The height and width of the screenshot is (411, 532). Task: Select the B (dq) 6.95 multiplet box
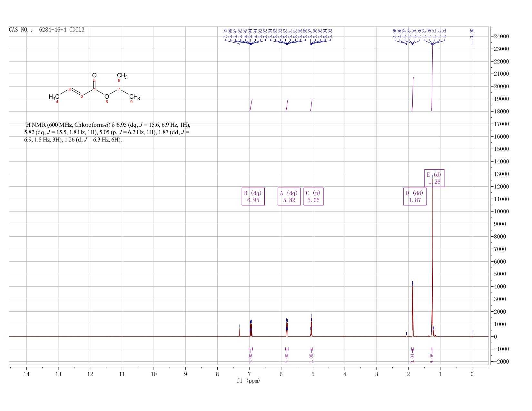point(253,196)
